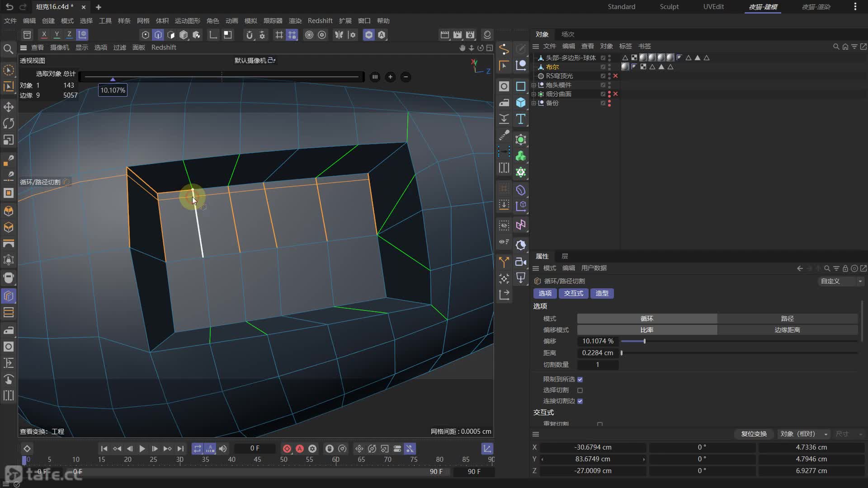Click the pause-style button beside HUD slider

(x=375, y=77)
